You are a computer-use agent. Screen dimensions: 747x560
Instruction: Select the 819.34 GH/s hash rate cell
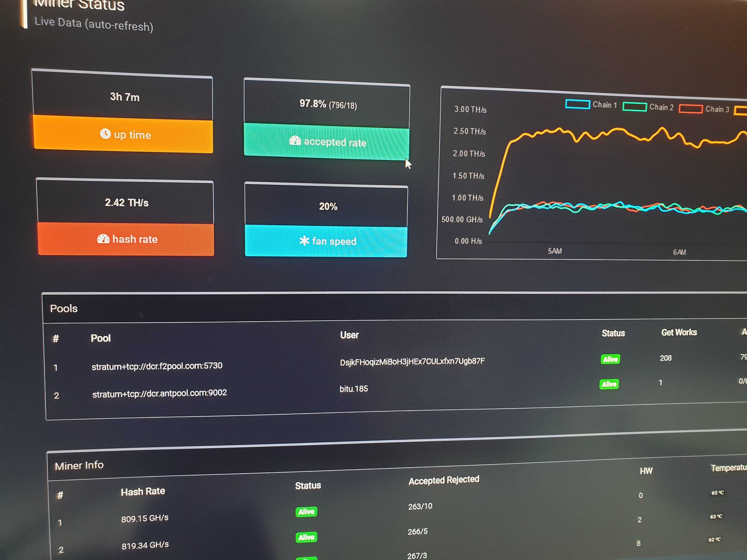point(145,545)
